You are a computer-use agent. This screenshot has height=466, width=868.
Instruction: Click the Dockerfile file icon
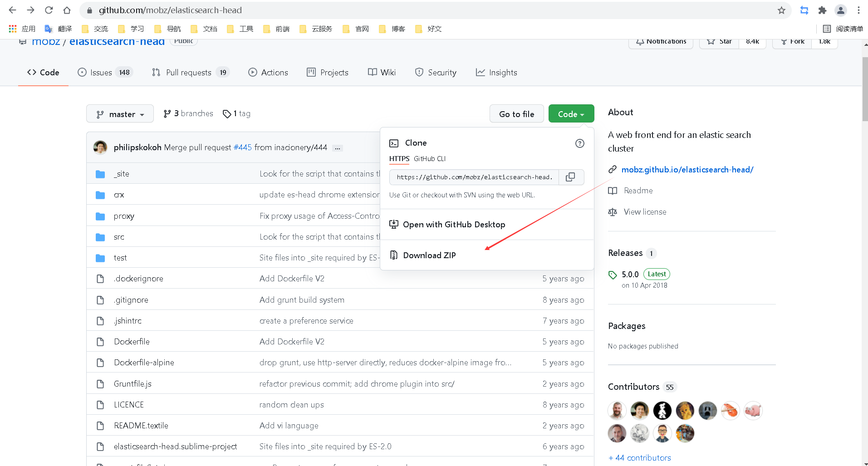[100, 342]
